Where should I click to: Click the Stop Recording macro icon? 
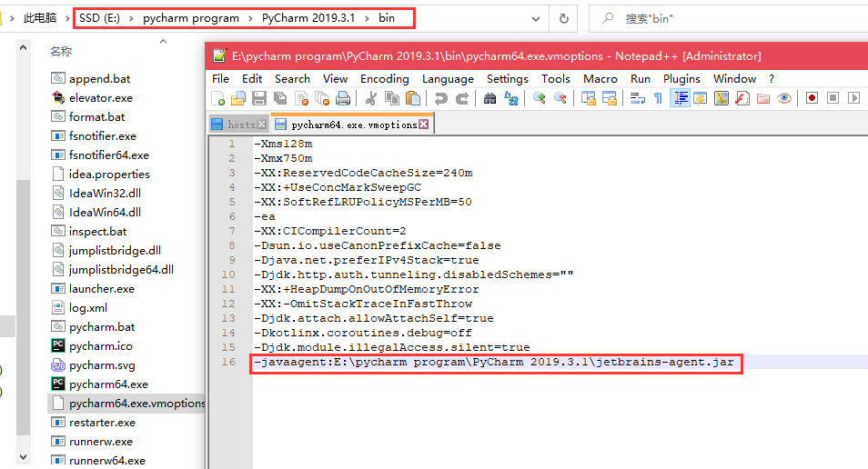pyautogui.click(x=833, y=98)
